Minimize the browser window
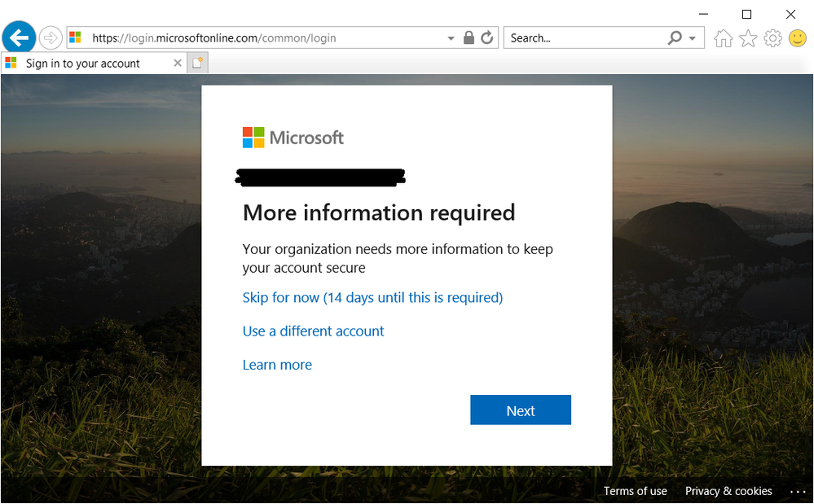The height and width of the screenshot is (504, 814). (x=703, y=14)
